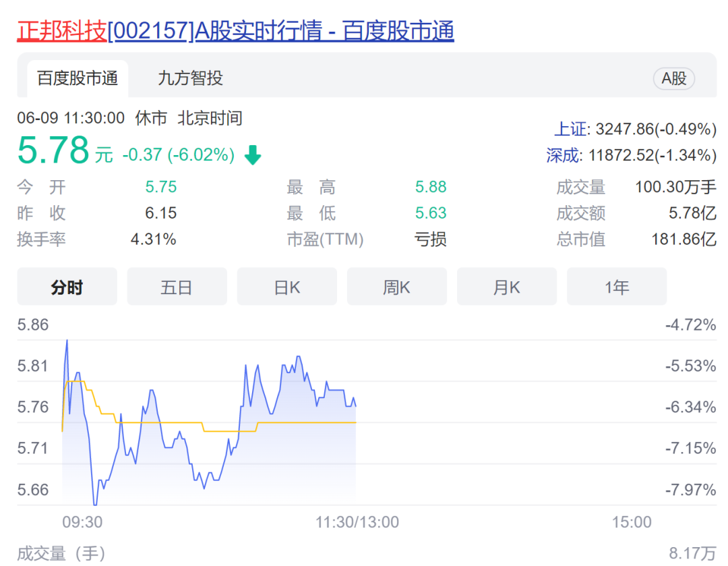Show the 日K candlestick chart

coord(286,287)
